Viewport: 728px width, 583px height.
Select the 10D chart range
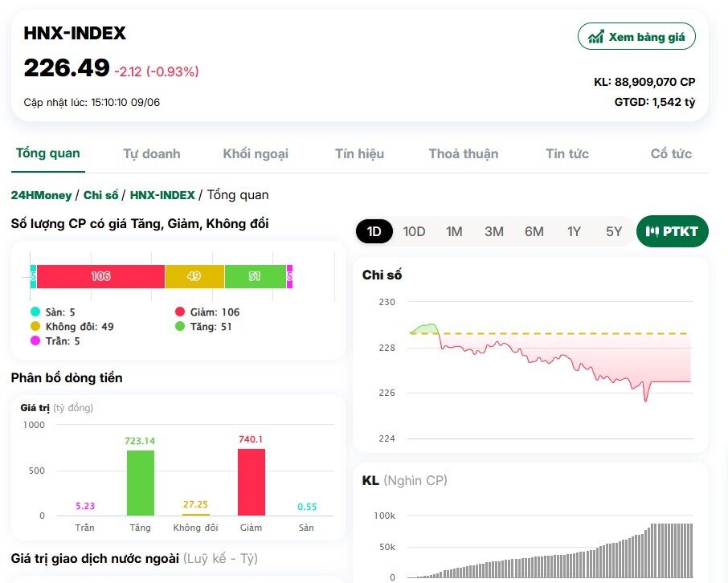click(x=414, y=231)
